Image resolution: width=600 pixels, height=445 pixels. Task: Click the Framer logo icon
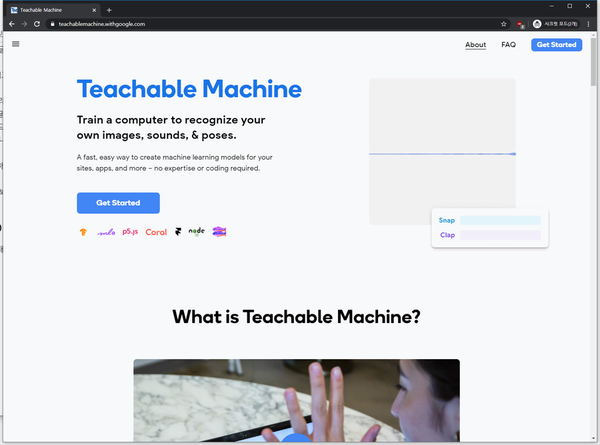click(x=178, y=232)
